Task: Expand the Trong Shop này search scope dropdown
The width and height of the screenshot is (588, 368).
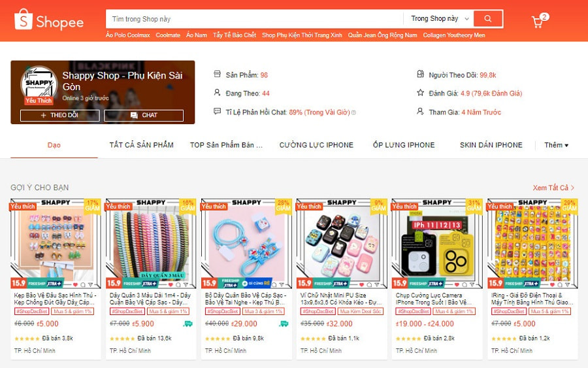Action: (440, 19)
